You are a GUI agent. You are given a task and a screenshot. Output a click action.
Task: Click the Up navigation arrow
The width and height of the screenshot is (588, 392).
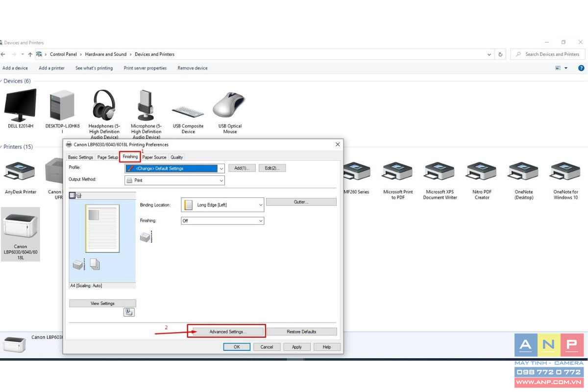30,54
